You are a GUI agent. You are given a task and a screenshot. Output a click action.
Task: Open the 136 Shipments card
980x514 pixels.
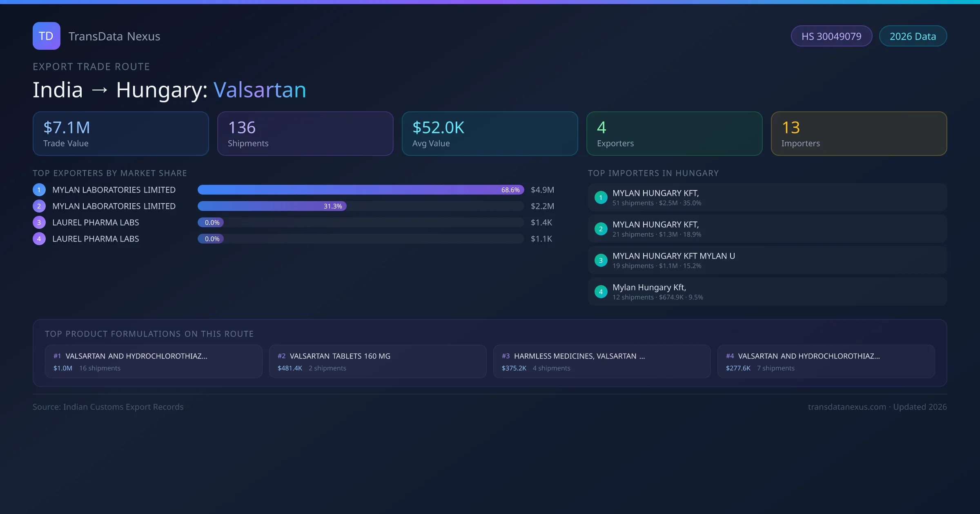point(305,134)
